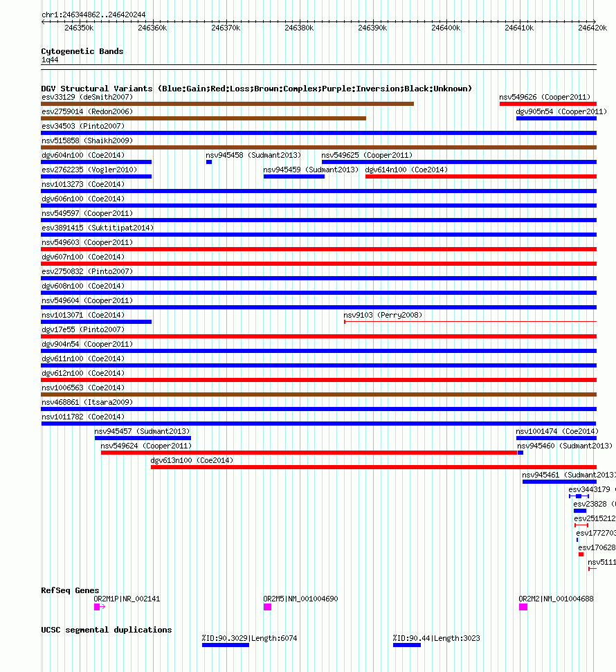Image resolution: width=616 pixels, height=672 pixels.
Task: Click the OR2M2 magenta gene box
Action: pyautogui.click(x=523, y=607)
